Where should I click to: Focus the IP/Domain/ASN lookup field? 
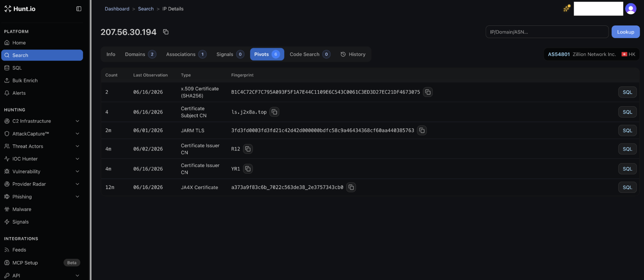tap(547, 32)
